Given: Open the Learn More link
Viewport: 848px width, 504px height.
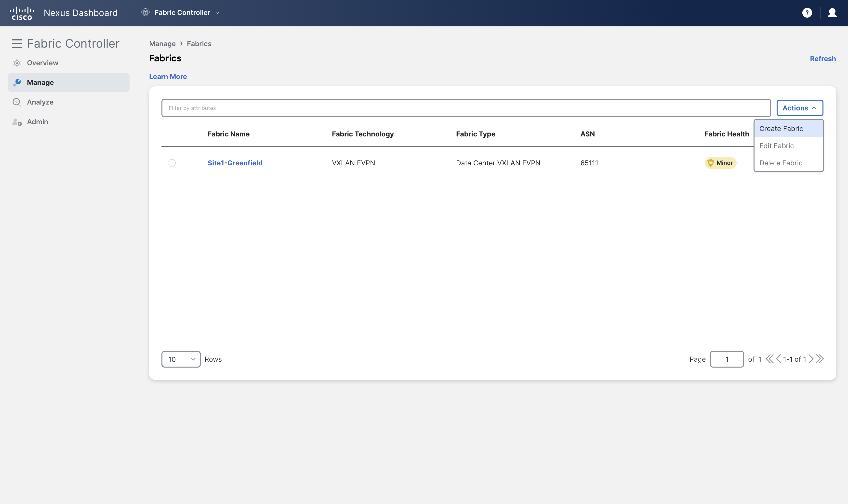Looking at the screenshot, I should point(168,77).
